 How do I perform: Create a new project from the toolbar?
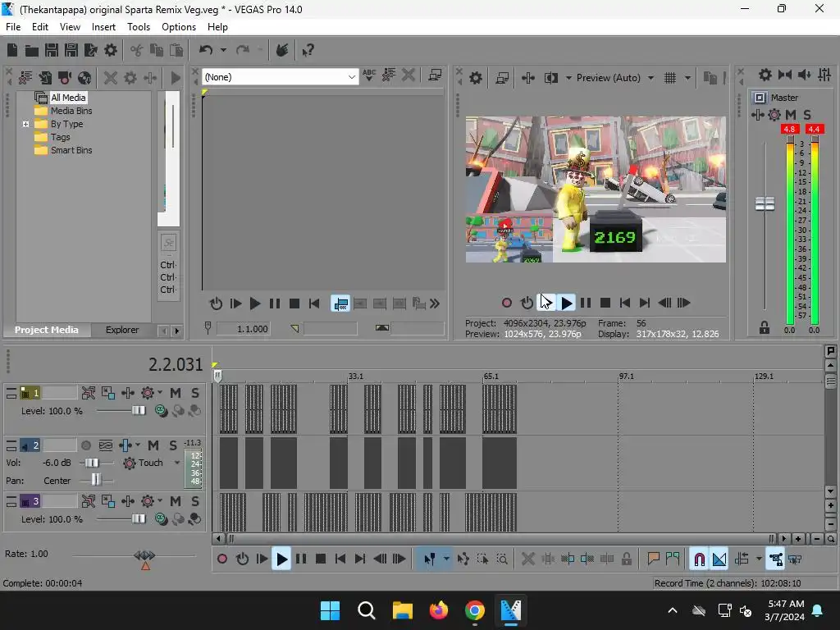click(x=12, y=50)
